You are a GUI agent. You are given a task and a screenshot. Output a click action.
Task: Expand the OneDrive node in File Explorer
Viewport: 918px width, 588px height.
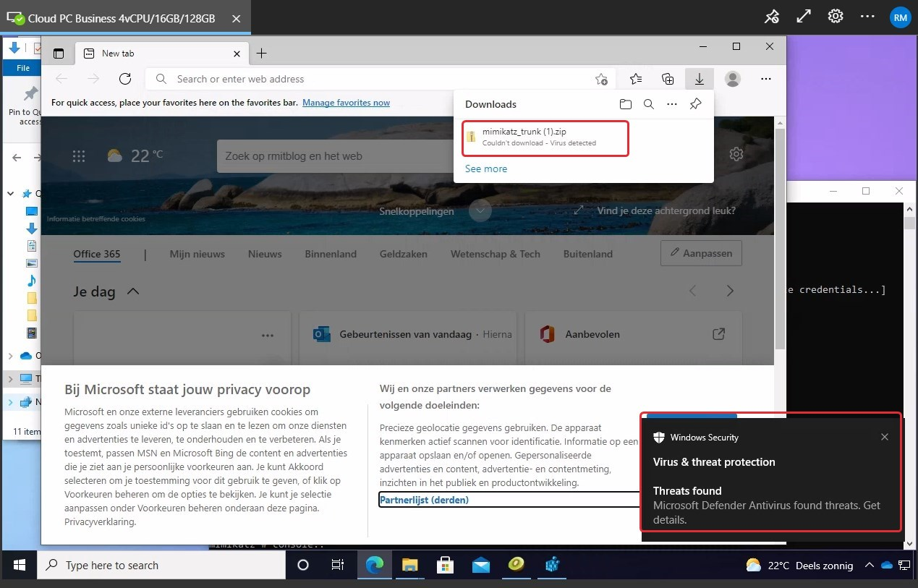click(x=11, y=356)
